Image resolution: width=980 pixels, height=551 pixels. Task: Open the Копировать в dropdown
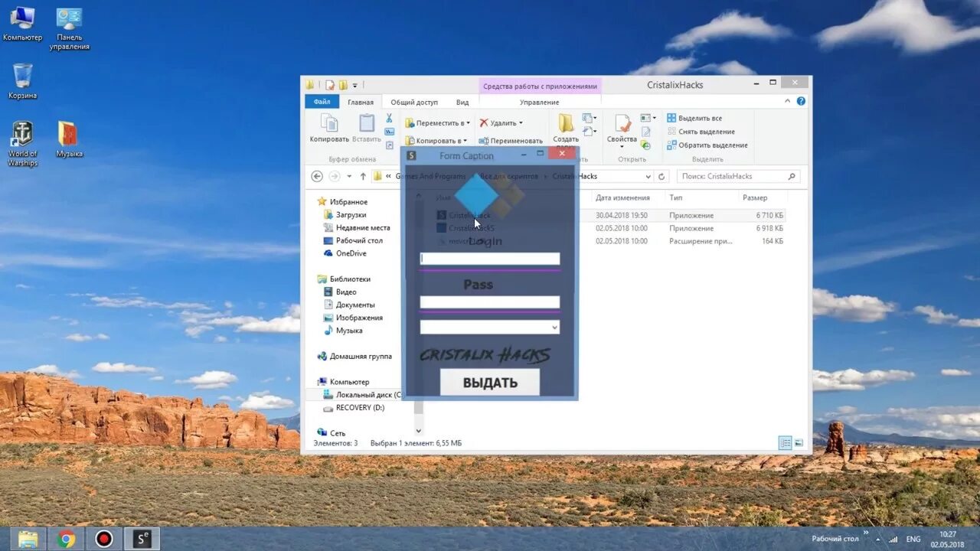(x=436, y=141)
